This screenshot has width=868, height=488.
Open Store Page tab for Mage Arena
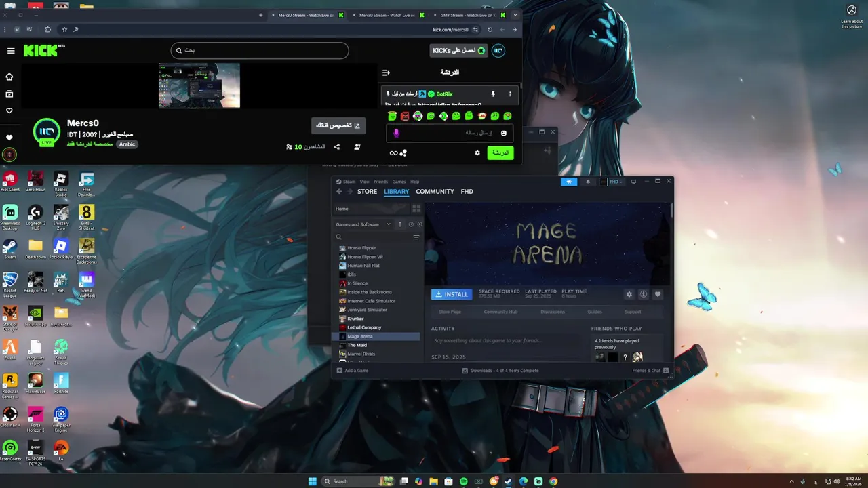(x=450, y=312)
